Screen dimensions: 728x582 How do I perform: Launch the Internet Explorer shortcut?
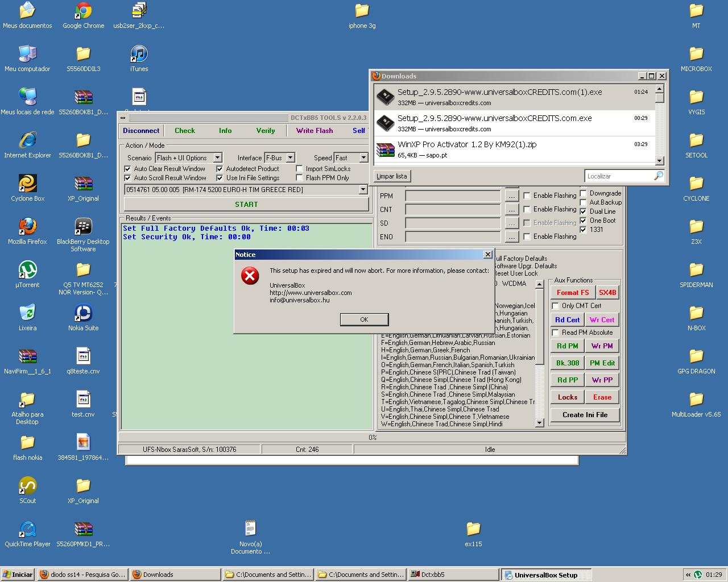[x=27, y=145]
